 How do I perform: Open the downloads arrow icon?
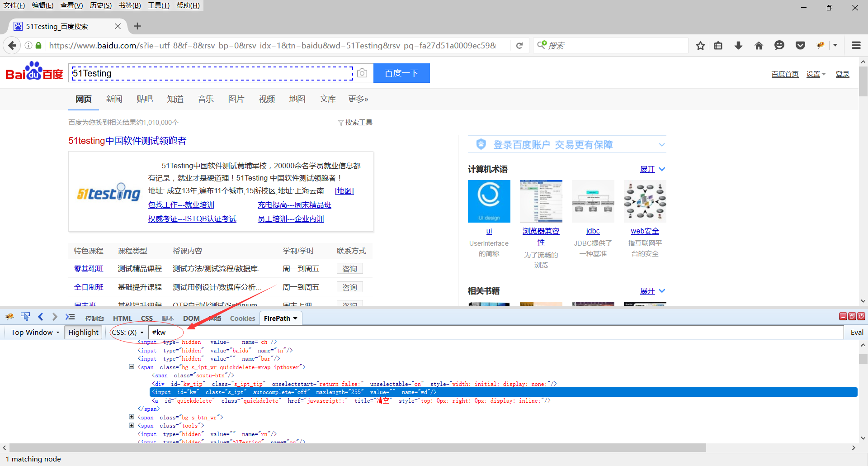coord(738,45)
